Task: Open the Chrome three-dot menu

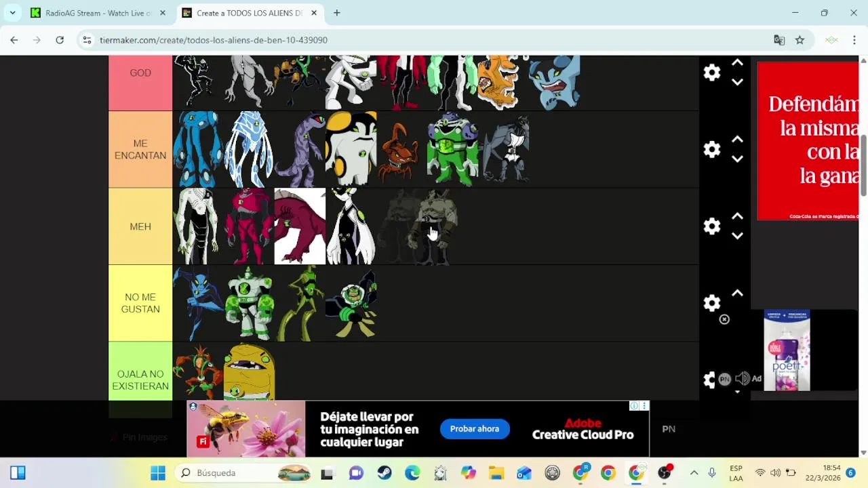Action: point(854,40)
